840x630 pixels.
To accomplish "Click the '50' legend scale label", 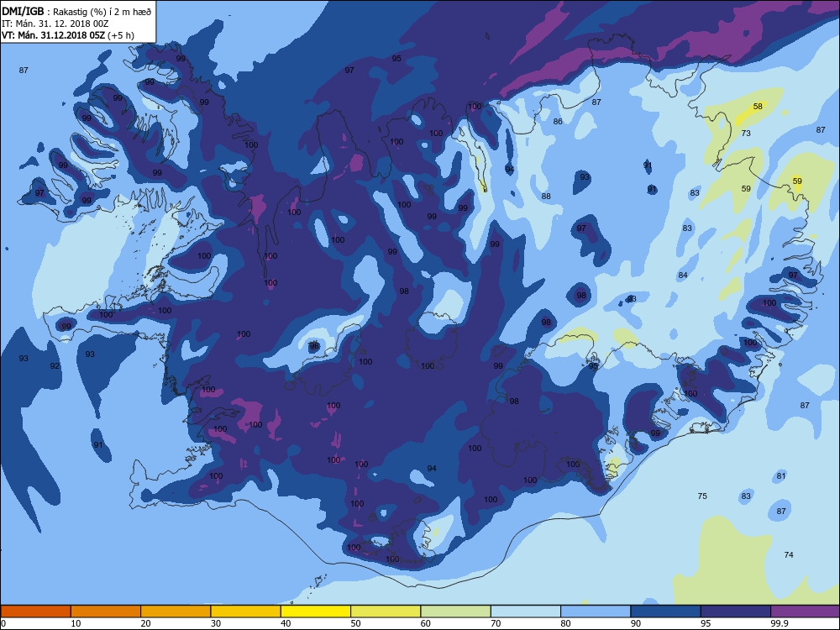I will (355, 623).
